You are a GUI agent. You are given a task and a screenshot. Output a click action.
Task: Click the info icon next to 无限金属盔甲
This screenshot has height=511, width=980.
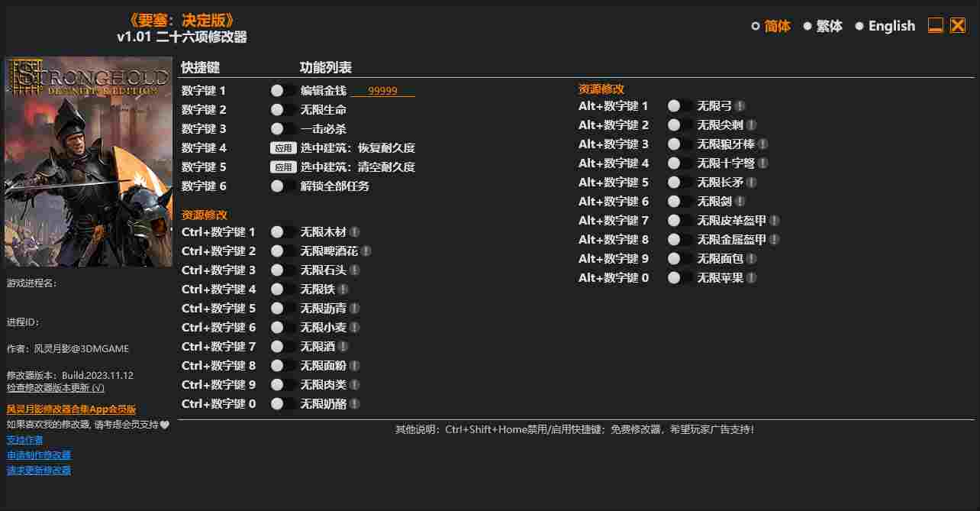[x=775, y=239]
